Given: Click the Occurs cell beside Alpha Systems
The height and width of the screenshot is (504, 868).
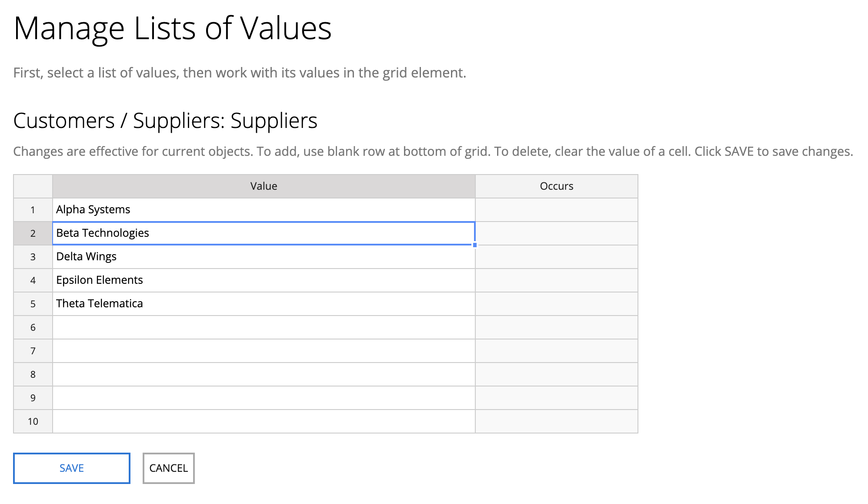Looking at the screenshot, I should tap(556, 210).
